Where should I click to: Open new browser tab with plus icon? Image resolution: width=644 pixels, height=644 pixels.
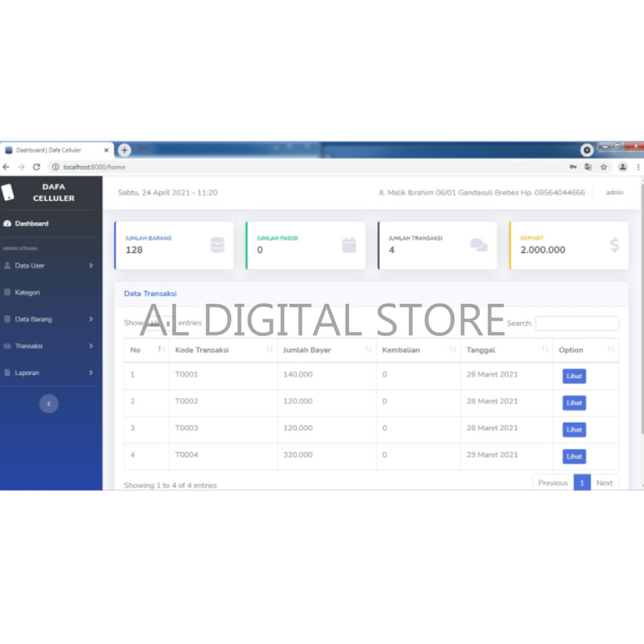click(x=125, y=150)
